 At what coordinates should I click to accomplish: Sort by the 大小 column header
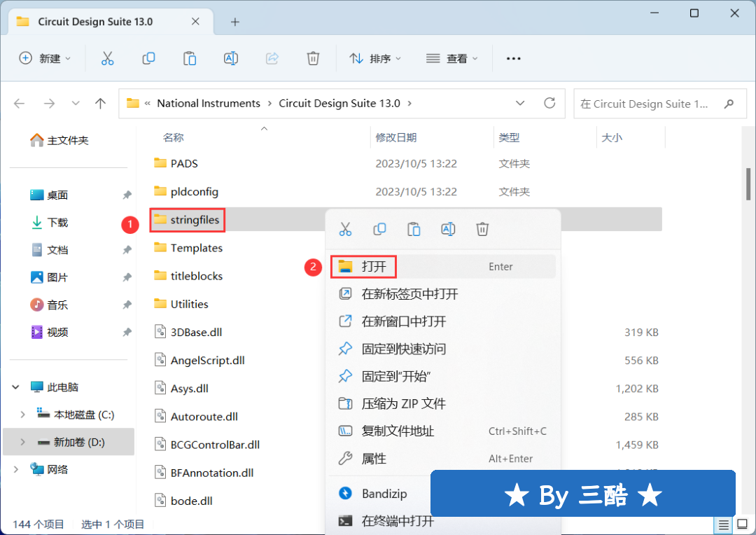tap(612, 137)
